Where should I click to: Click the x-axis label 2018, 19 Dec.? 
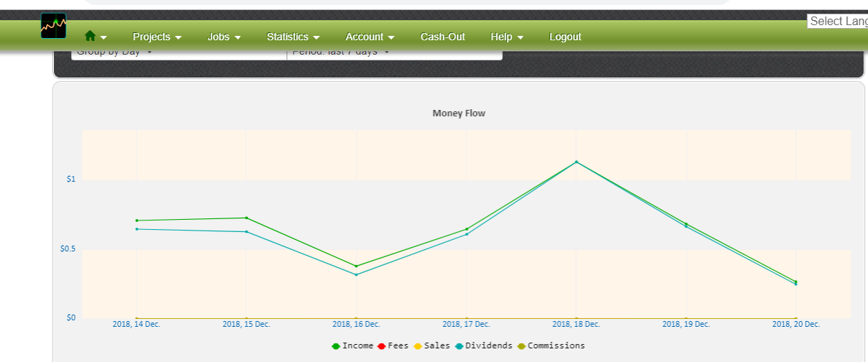point(686,324)
